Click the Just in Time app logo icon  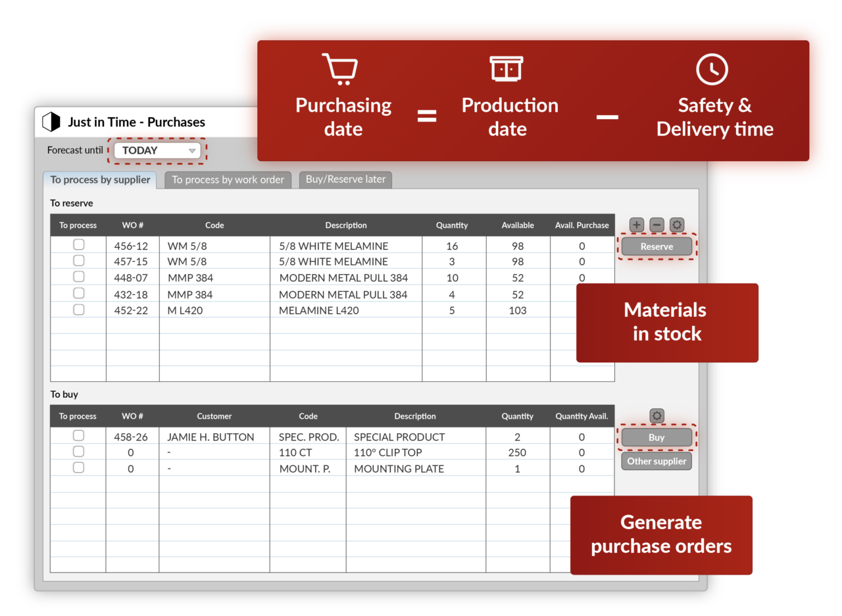click(x=51, y=122)
